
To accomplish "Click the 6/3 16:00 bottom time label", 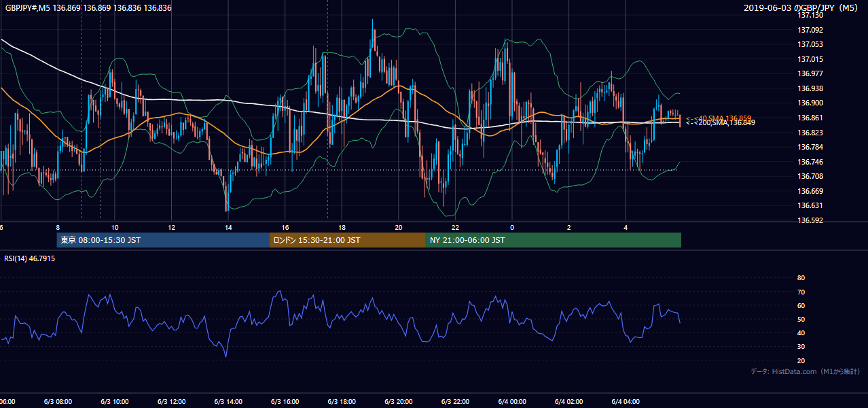I will [x=285, y=402].
